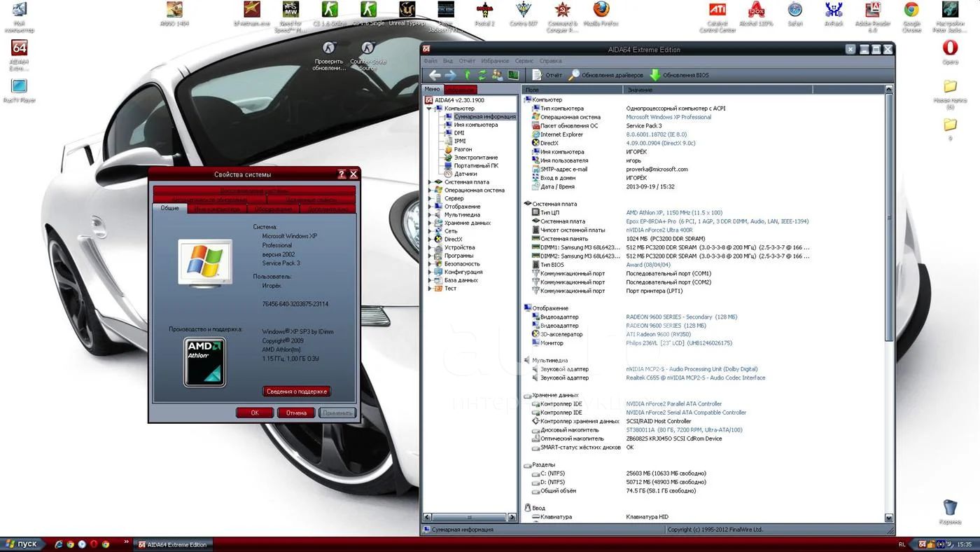Click the Back arrow in AIDA64 toolbar
980x552 pixels.
tap(435, 75)
